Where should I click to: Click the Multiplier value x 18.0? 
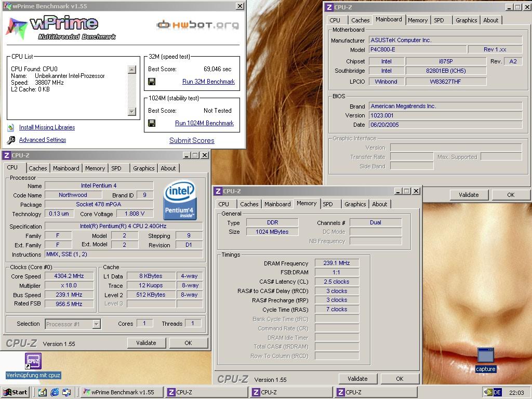pyautogui.click(x=69, y=286)
